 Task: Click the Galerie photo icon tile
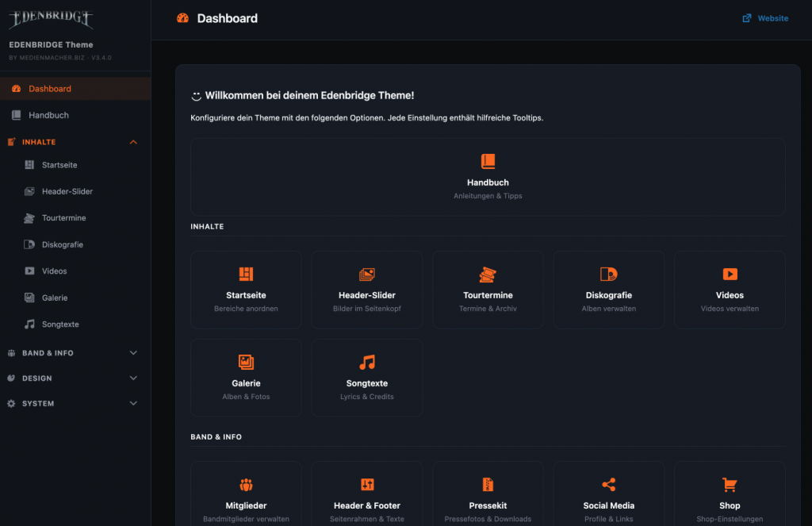246,378
